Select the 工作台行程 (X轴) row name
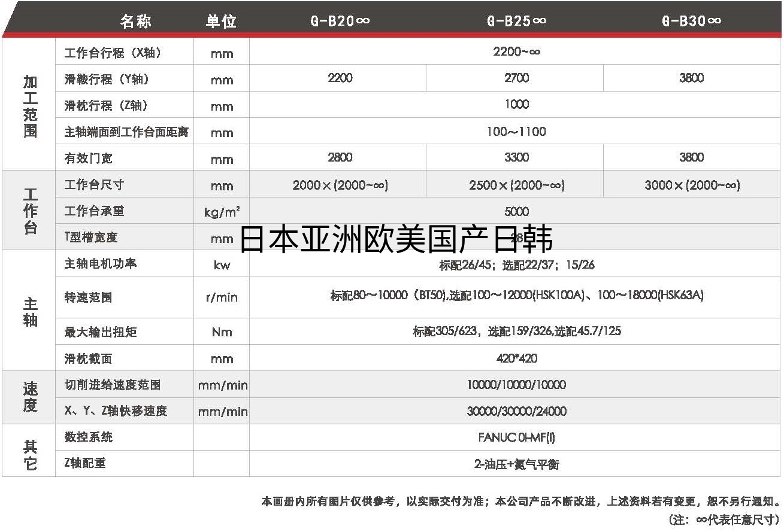This screenshot has width=784, height=532. (113, 53)
